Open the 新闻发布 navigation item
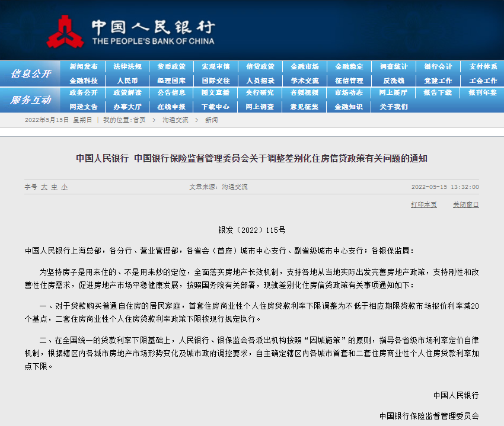This screenshot has width=504, height=426. click(84, 66)
